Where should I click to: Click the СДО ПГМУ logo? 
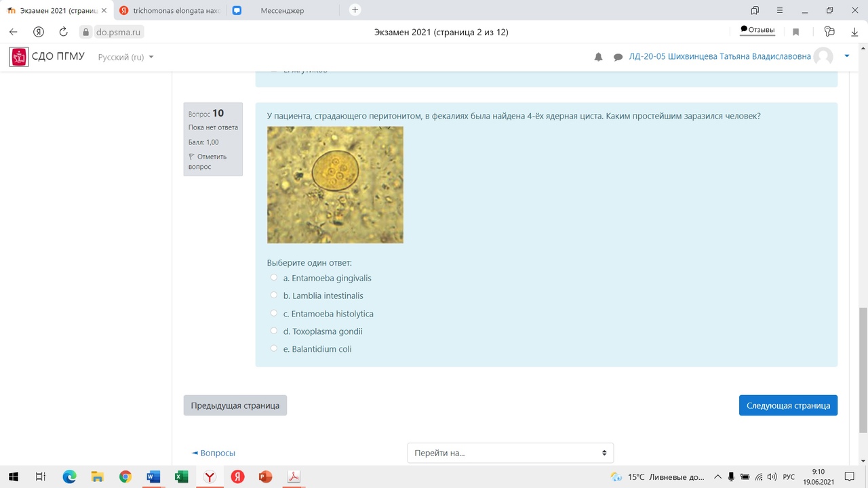point(47,57)
